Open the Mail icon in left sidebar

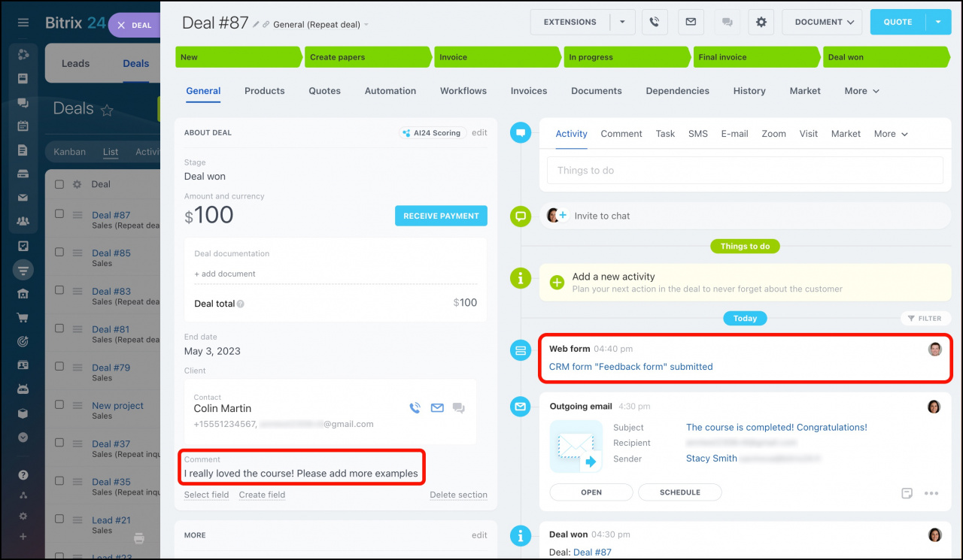pyautogui.click(x=23, y=198)
